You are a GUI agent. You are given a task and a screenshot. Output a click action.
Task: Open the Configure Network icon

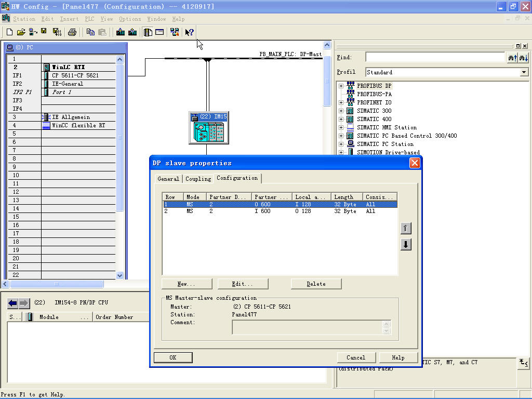coord(175,32)
